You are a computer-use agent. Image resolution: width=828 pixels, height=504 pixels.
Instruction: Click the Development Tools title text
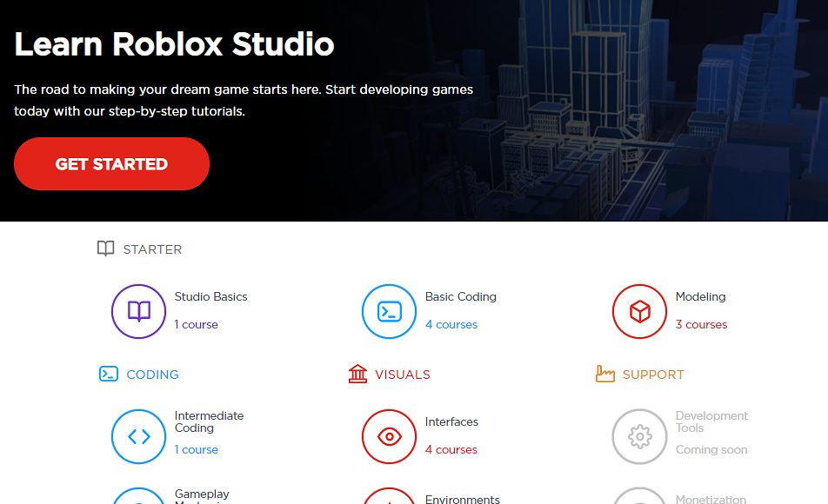coord(711,421)
